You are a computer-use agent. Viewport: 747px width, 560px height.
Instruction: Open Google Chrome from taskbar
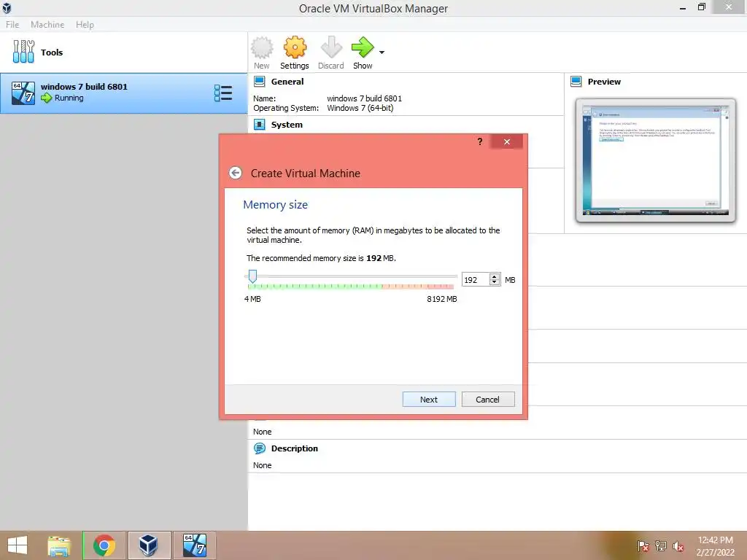tap(104, 545)
